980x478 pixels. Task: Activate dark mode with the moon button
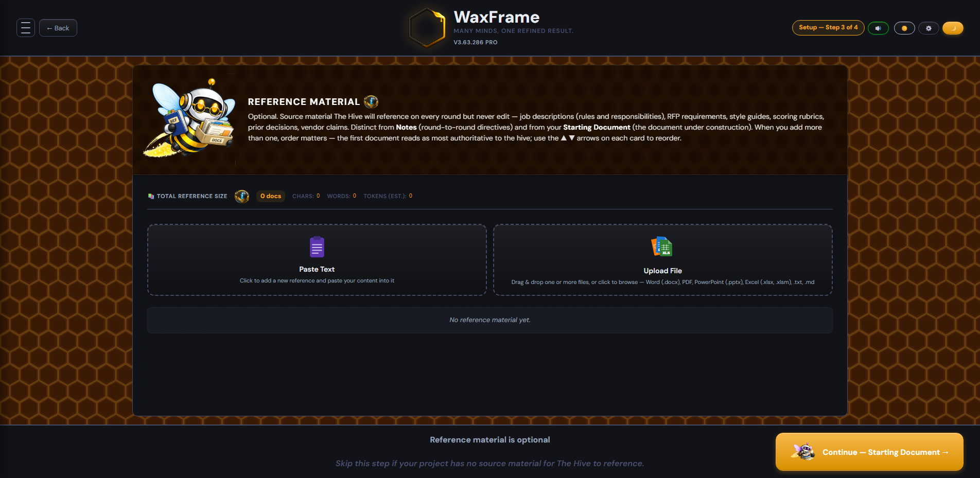pyautogui.click(x=953, y=28)
